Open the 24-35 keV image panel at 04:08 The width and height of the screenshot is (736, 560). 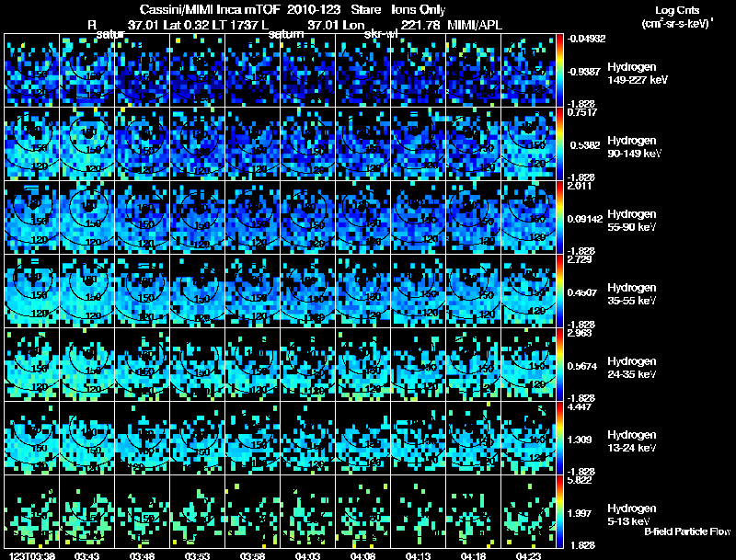coord(362,365)
